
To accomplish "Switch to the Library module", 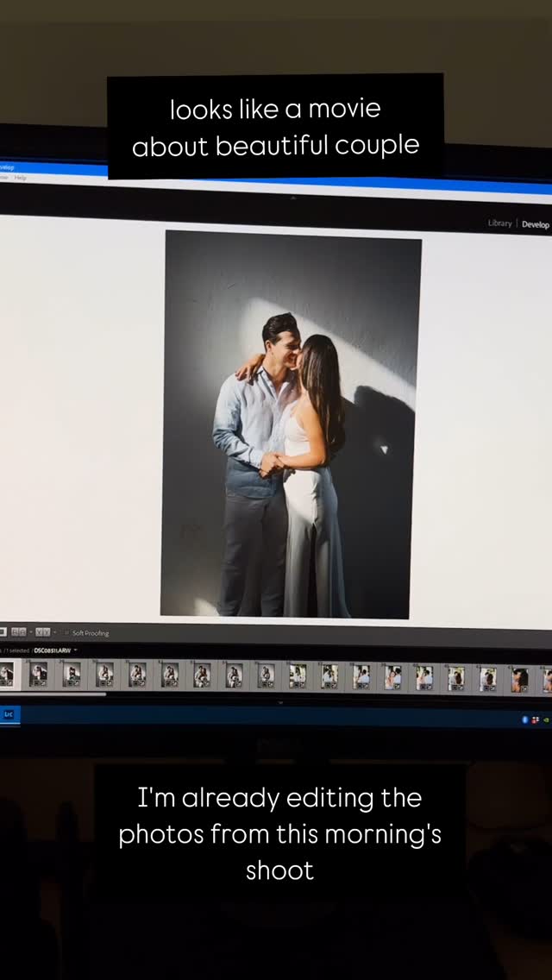I will [x=500, y=223].
